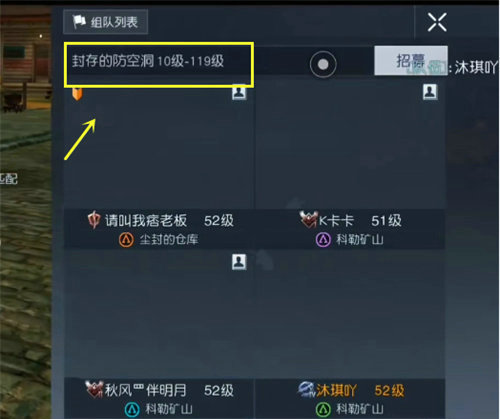Select the green camp icon under 沐琪吖
500x419 pixels.
point(323,409)
